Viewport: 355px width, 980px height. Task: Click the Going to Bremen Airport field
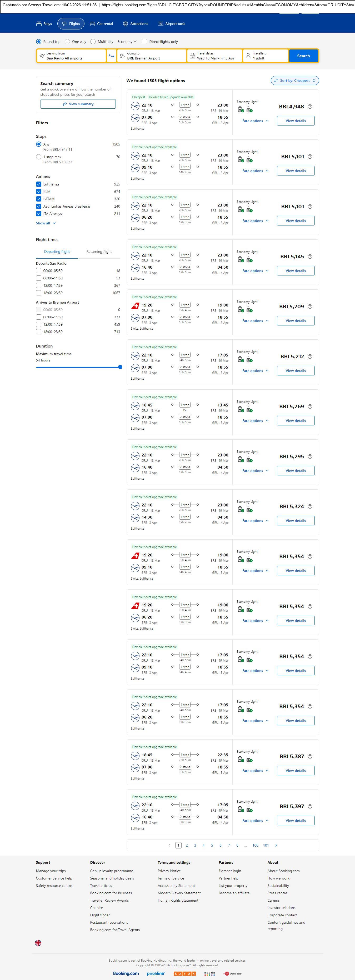point(152,56)
